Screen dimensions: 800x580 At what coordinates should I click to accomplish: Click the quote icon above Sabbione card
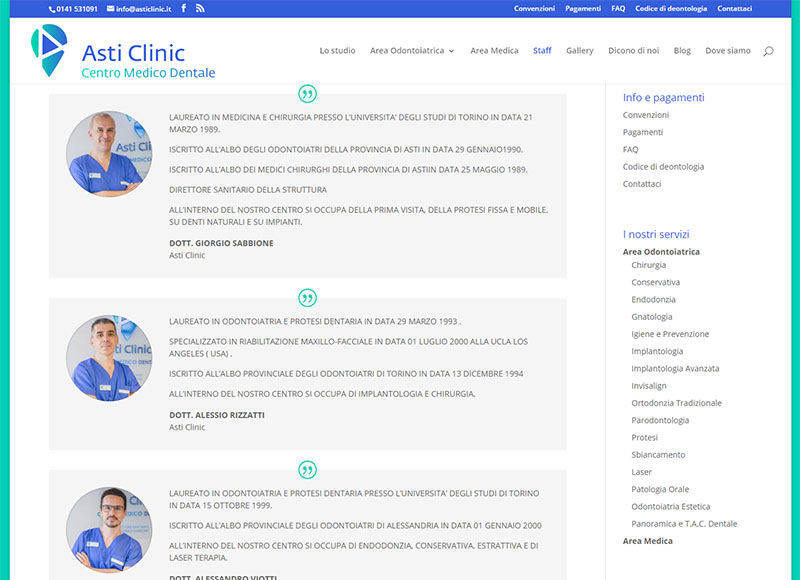click(x=307, y=94)
